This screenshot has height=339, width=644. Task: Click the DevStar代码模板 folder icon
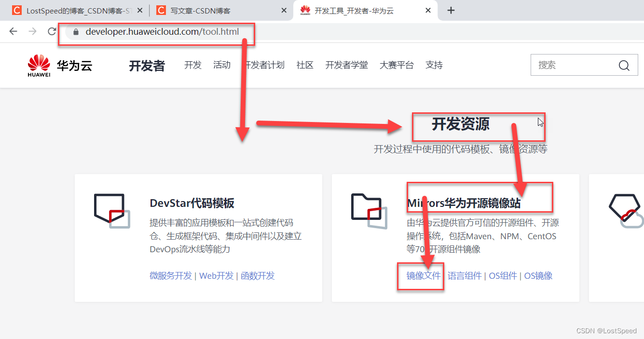[x=112, y=210]
